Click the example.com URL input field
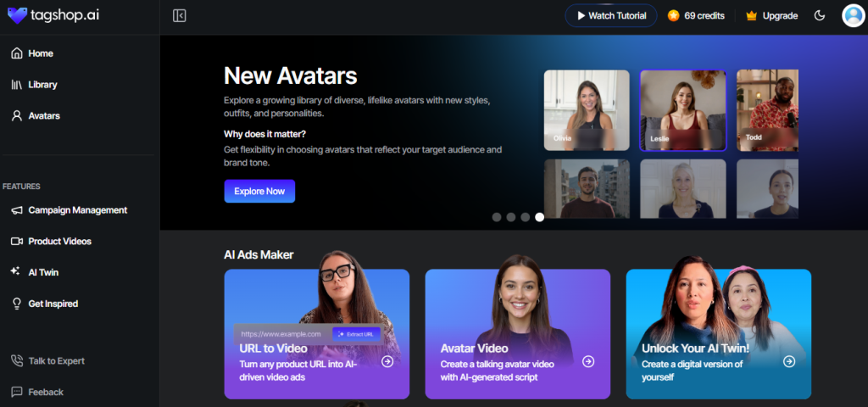 coord(282,334)
